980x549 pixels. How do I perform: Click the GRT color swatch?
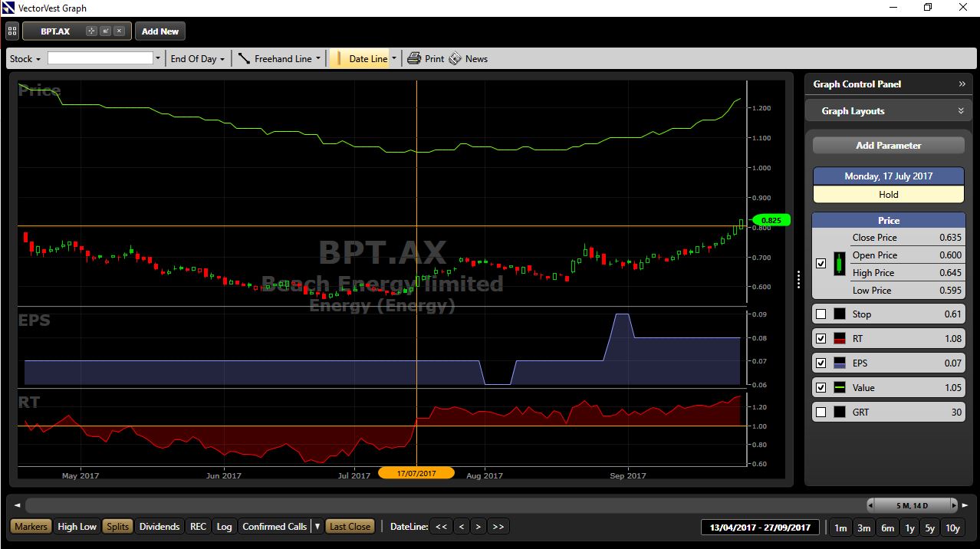[840, 412]
